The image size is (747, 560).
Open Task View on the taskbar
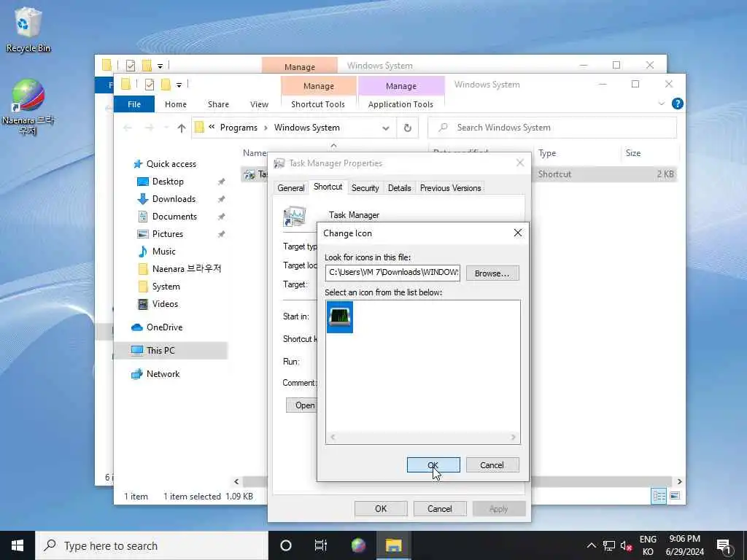point(321,545)
